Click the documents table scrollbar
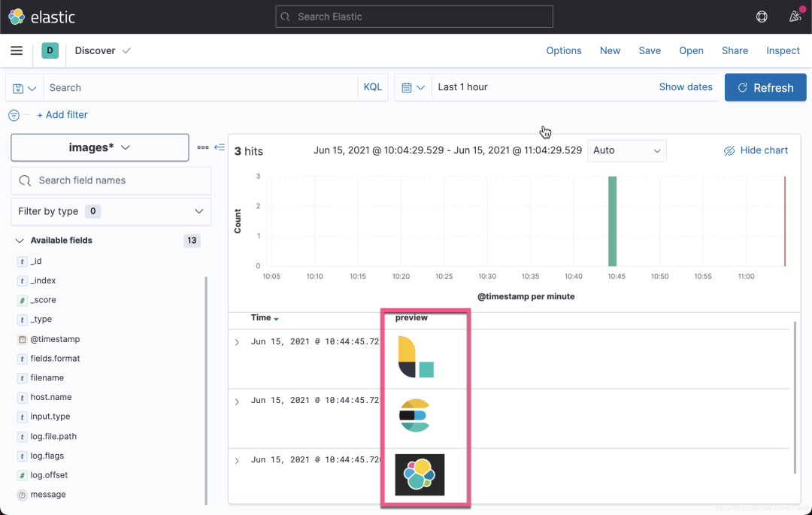812x515 pixels. pyautogui.click(x=795, y=397)
